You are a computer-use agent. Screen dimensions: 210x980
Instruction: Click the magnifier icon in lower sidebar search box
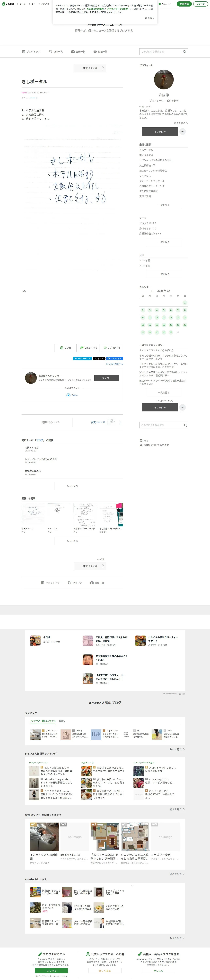coord(185,425)
